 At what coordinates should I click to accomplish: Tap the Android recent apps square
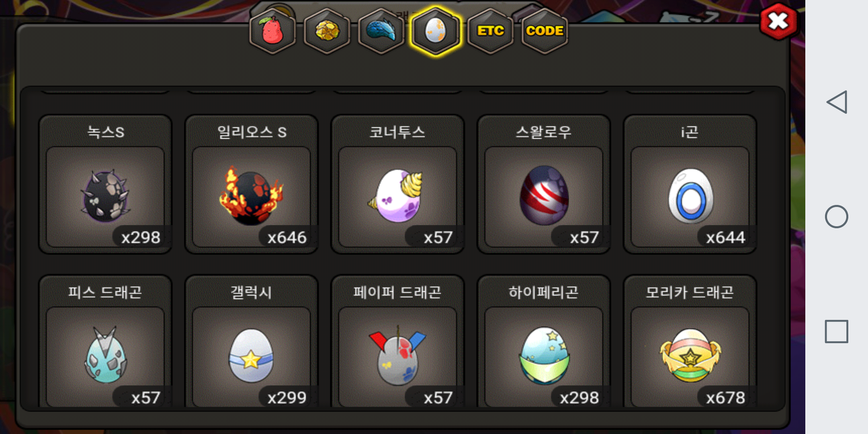click(837, 332)
